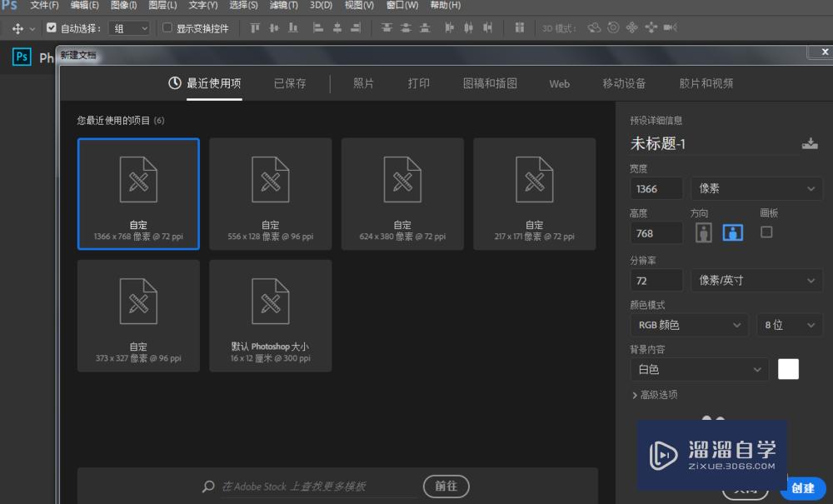Switch to the 打印 tab
Image resolution: width=833 pixels, height=504 pixels.
coord(419,83)
